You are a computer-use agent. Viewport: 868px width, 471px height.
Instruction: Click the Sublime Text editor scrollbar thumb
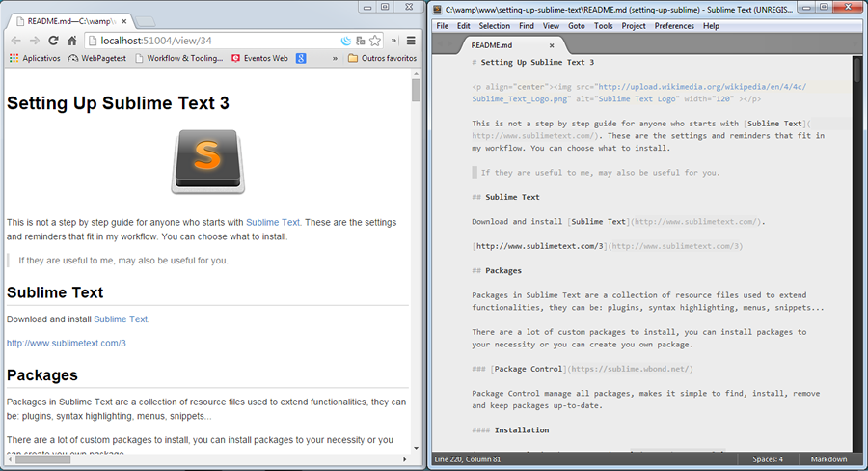(857, 70)
